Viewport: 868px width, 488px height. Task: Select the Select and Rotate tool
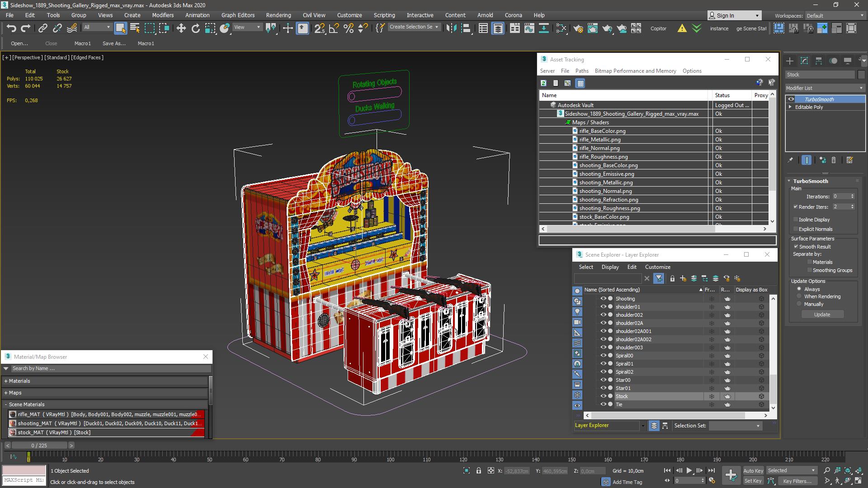(195, 28)
